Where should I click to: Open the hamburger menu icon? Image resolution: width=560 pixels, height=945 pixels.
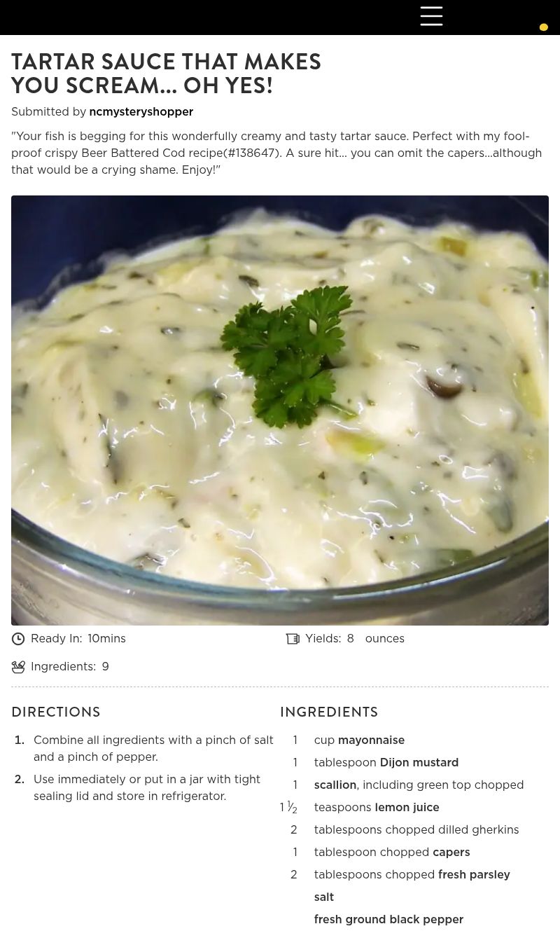pos(431,16)
